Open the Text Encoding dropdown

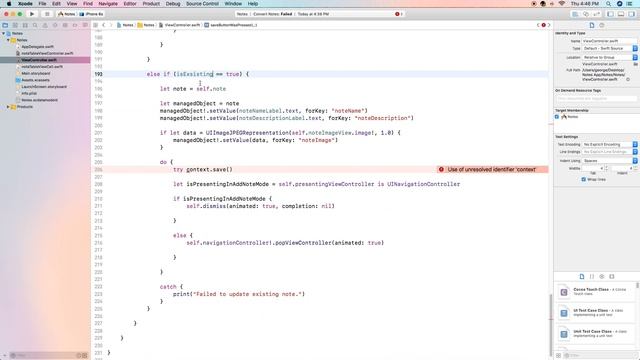click(609, 144)
